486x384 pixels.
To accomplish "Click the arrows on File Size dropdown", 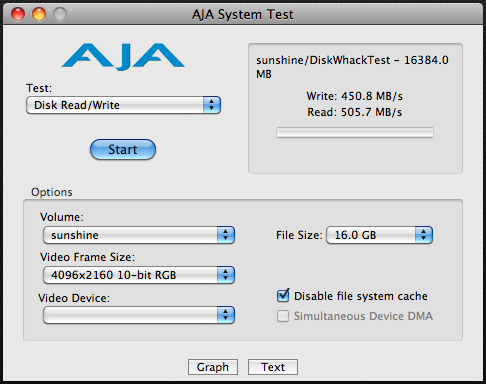I will (x=424, y=235).
